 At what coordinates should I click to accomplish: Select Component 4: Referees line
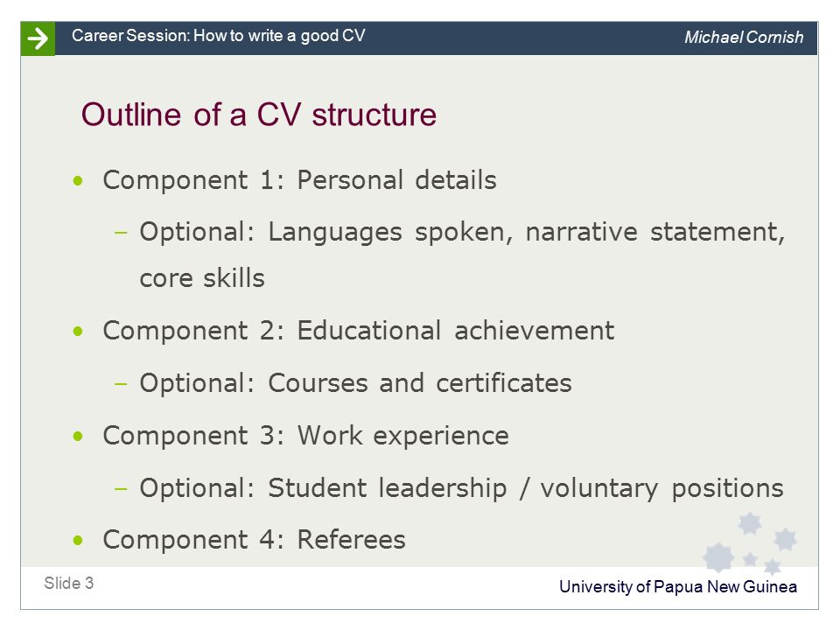click(255, 540)
